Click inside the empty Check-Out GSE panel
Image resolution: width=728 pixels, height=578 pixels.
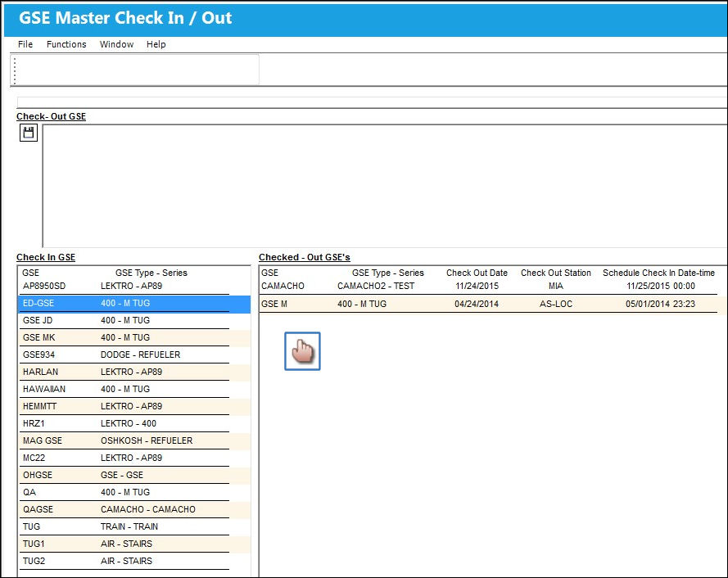coord(384,186)
